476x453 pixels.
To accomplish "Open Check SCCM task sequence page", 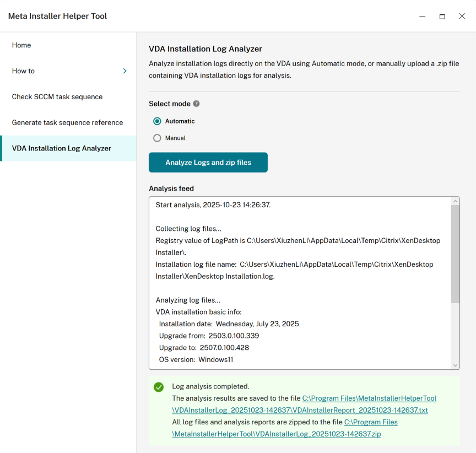I will click(57, 97).
